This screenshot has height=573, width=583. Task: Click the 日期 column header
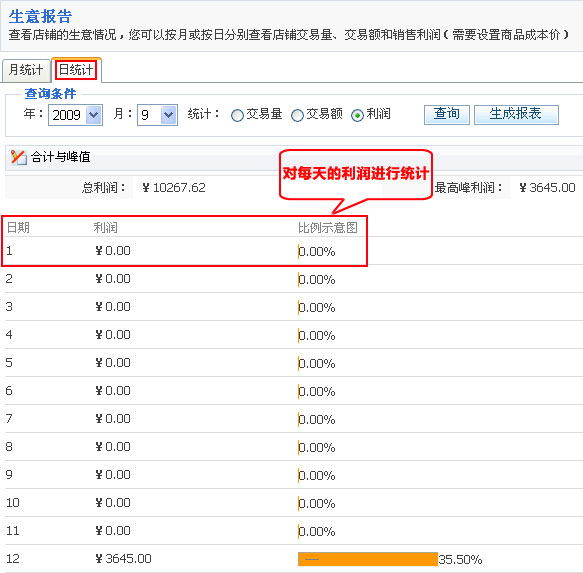[x=18, y=228]
